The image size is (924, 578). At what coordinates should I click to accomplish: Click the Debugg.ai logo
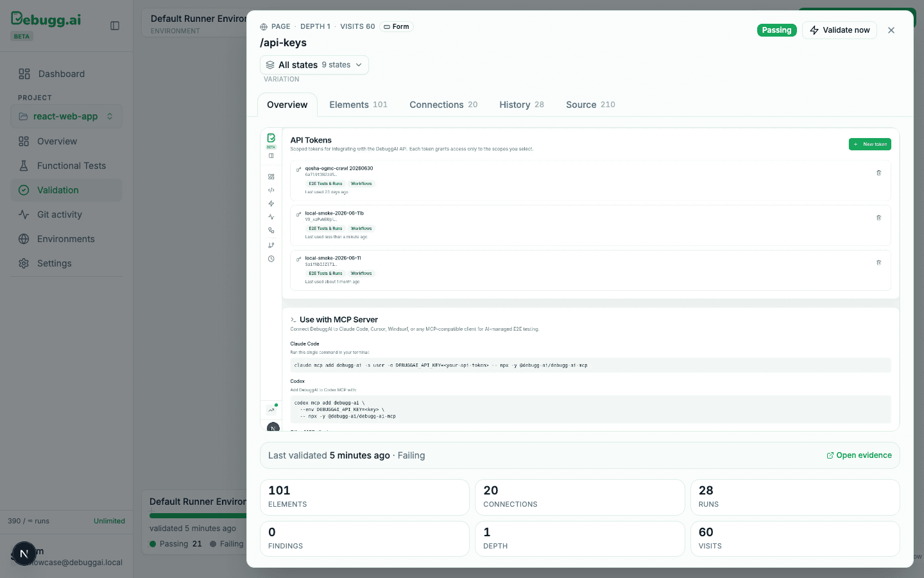(46, 19)
